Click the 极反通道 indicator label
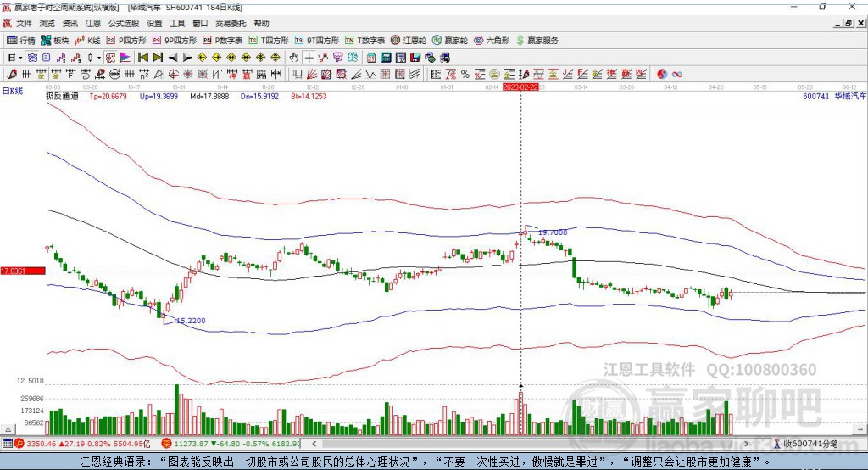Image resolution: width=868 pixels, height=470 pixels. point(62,96)
